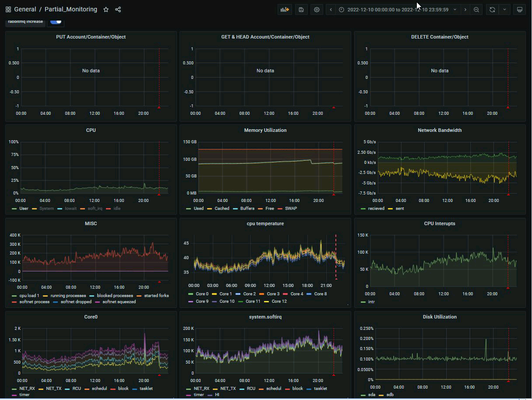Save the dashboard with the disk icon
This screenshot has width=532, height=400.
(x=301, y=10)
